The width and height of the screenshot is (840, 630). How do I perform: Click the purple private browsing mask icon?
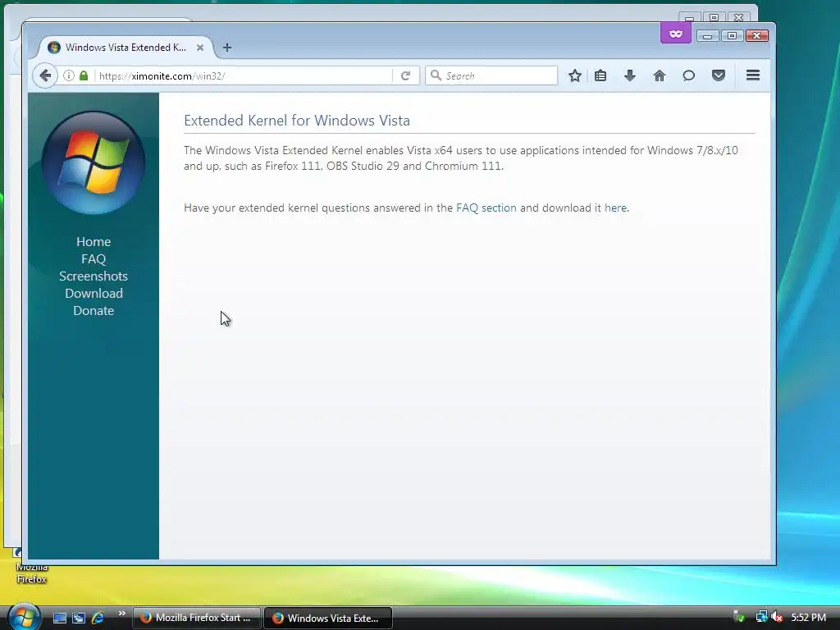coord(676,34)
